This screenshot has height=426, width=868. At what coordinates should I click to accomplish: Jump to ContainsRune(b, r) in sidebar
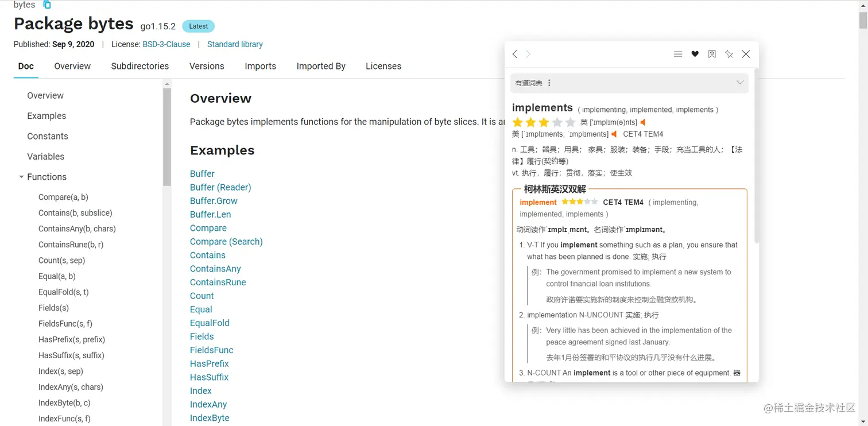(71, 245)
